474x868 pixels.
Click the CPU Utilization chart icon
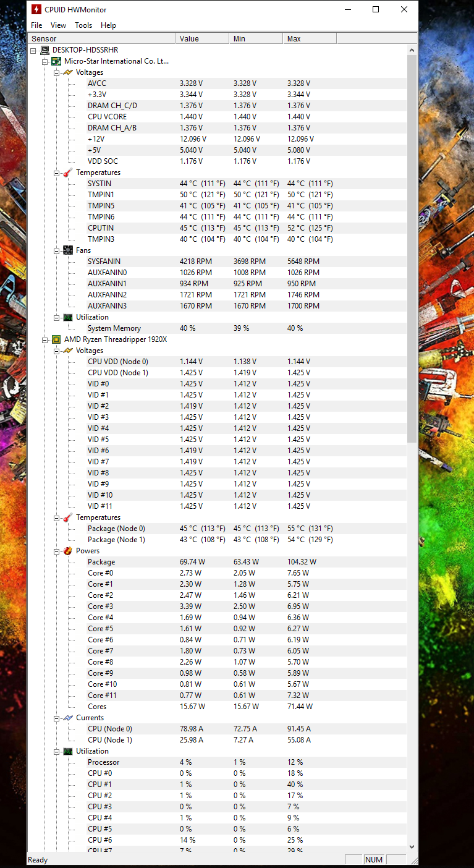(x=68, y=751)
